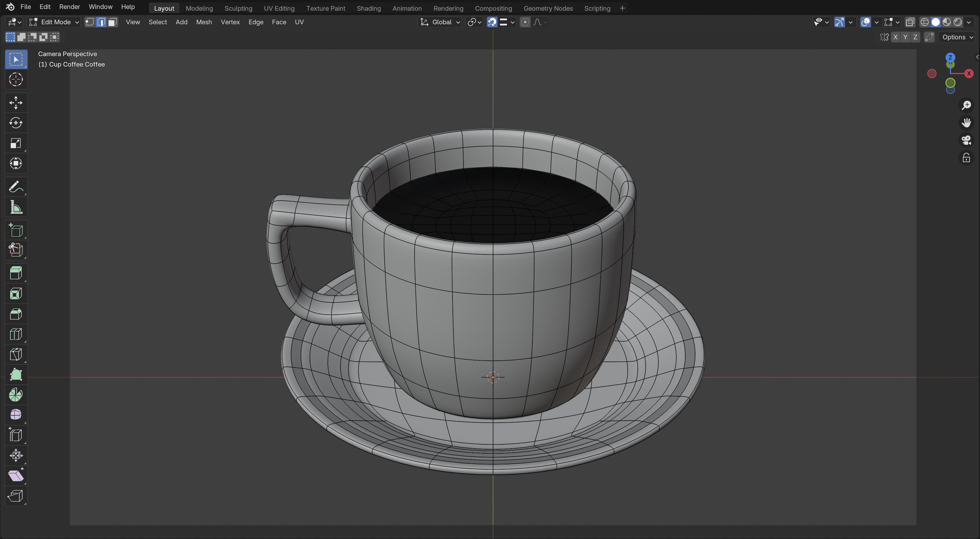This screenshot has width=980, height=539.
Task: Open the Render menu
Action: (x=69, y=7)
